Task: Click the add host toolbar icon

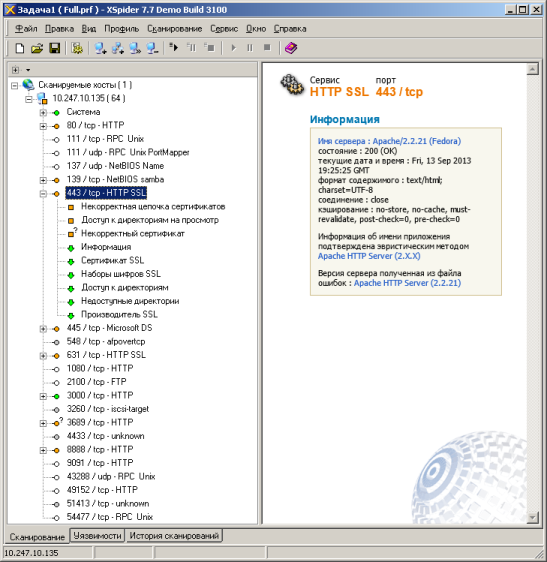Action: click(100, 48)
